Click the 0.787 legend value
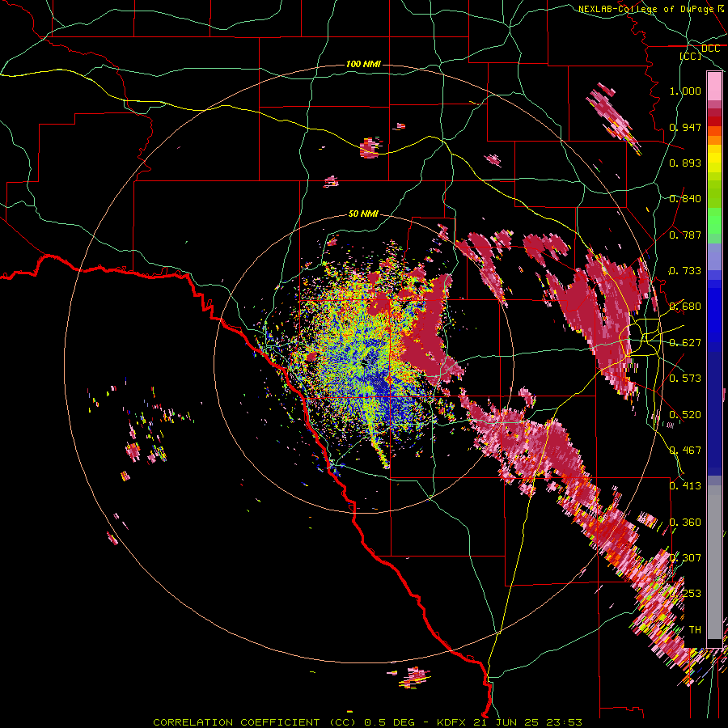The image size is (728, 728). point(685,235)
